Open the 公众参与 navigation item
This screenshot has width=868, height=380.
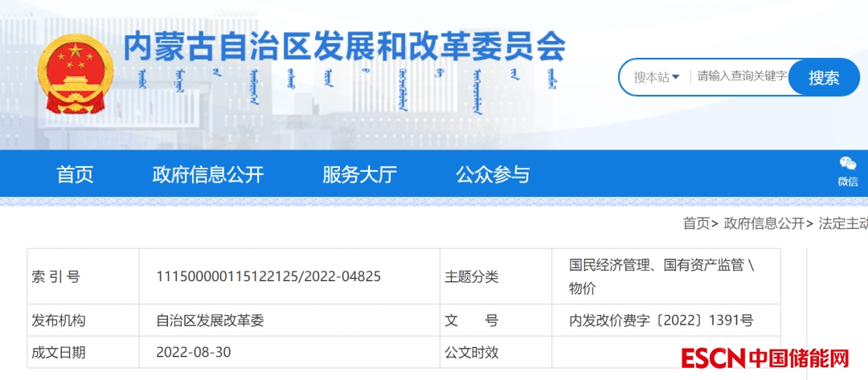click(493, 174)
